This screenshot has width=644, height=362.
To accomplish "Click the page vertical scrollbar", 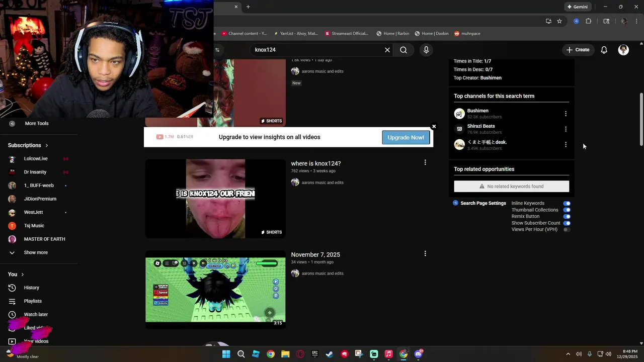I will click(x=641, y=119).
